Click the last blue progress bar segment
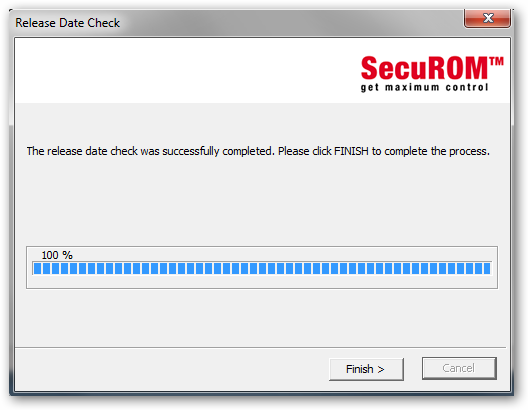The image size is (528, 410). point(487,269)
